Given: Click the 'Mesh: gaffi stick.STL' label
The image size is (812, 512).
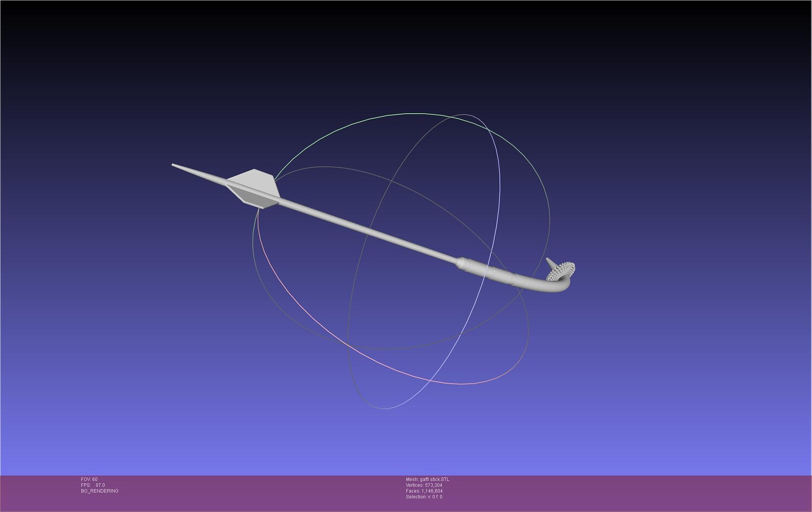Looking at the screenshot, I should (x=428, y=479).
